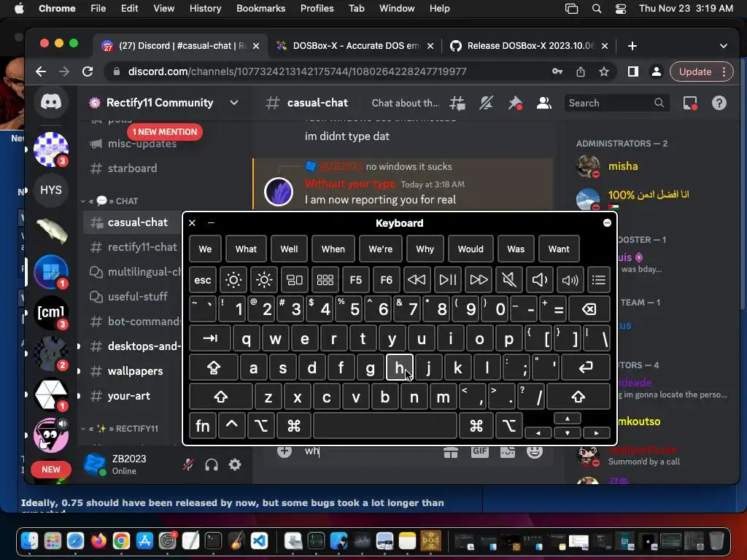Click play/pause key on onscreen keyboard
The height and width of the screenshot is (560, 747).
coord(447,279)
